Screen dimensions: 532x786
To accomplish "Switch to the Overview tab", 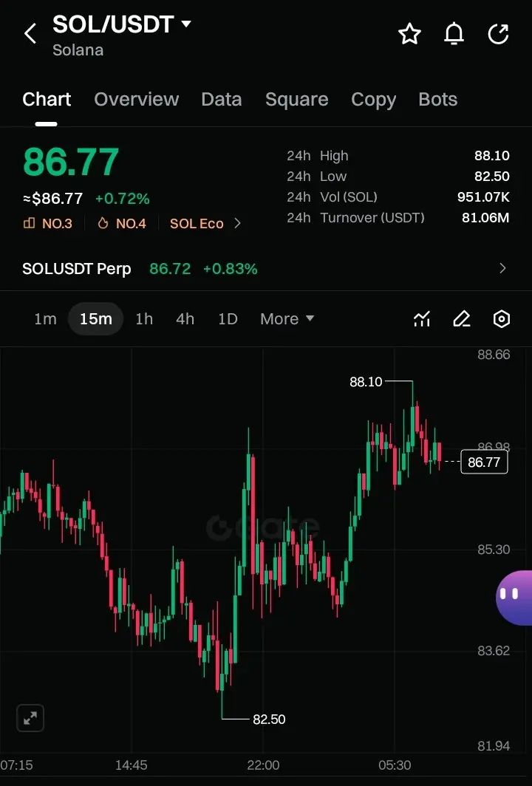I will pyautogui.click(x=137, y=99).
